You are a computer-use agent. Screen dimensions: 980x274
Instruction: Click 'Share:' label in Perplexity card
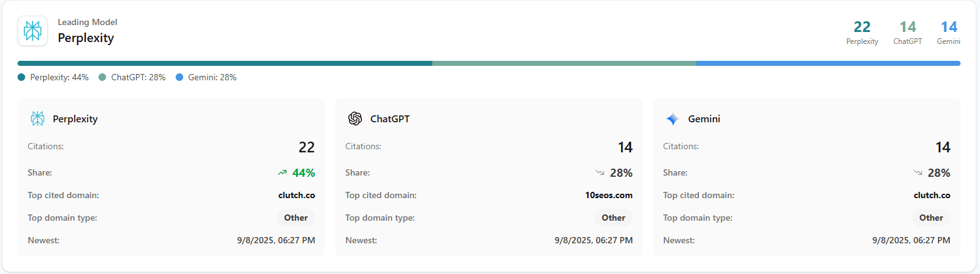pos(40,172)
